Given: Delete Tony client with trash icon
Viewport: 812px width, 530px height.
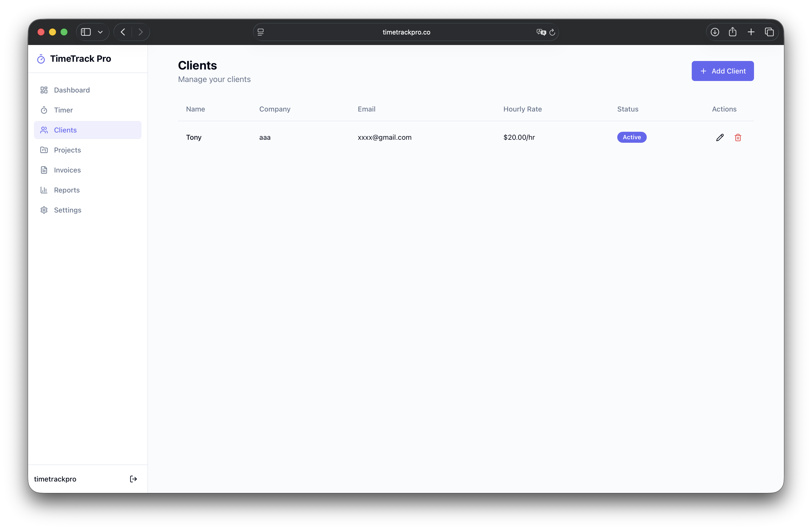Looking at the screenshot, I should (x=737, y=137).
